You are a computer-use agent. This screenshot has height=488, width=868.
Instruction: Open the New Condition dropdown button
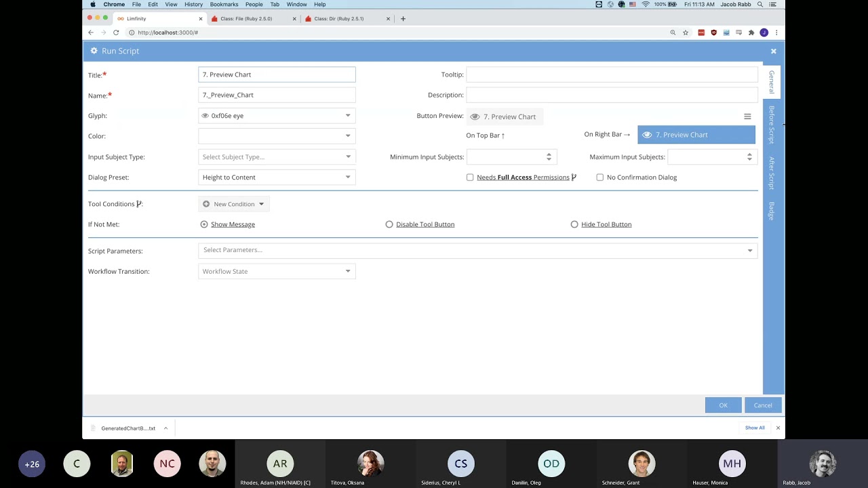[x=234, y=204]
